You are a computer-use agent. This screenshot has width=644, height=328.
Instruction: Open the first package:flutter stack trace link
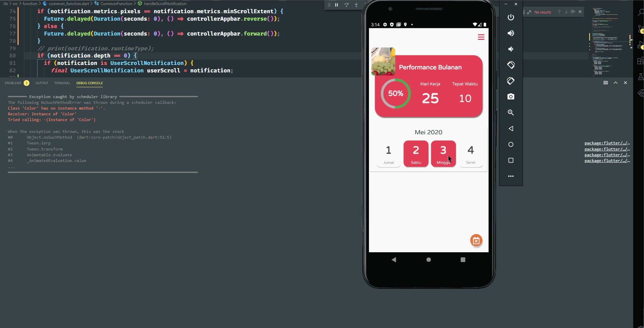click(607, 143)
